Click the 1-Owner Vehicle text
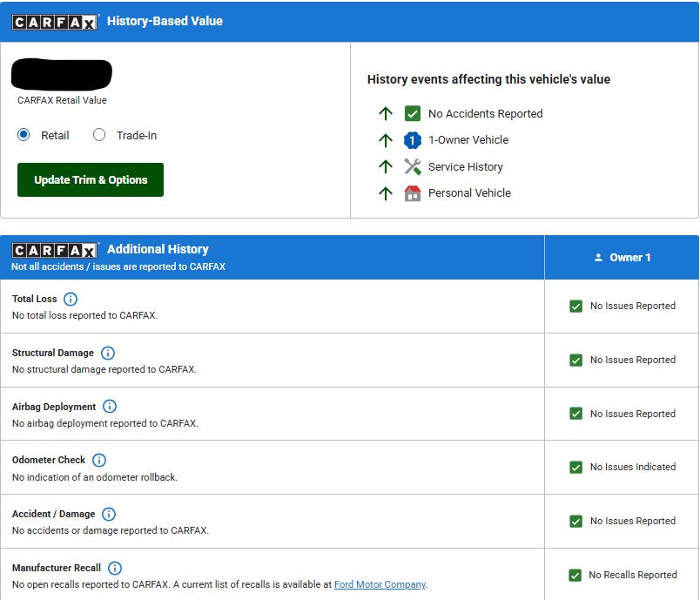 tap(468, 140)
